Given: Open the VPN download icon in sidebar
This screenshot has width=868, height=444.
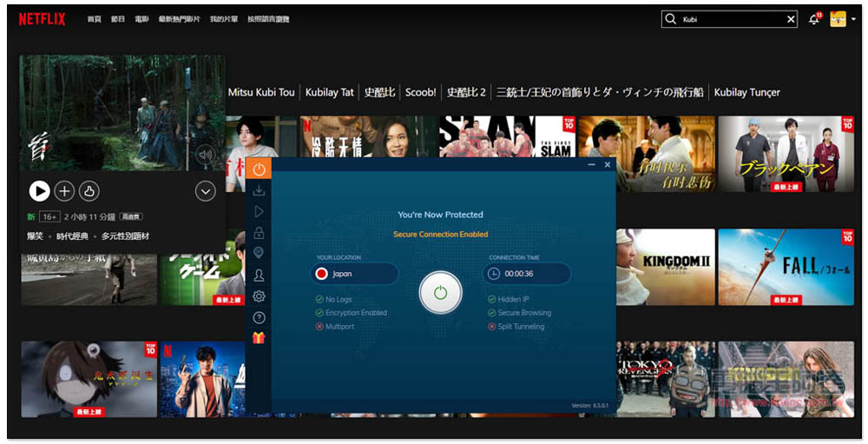Looking at the screenshot, I should [259, 190].
